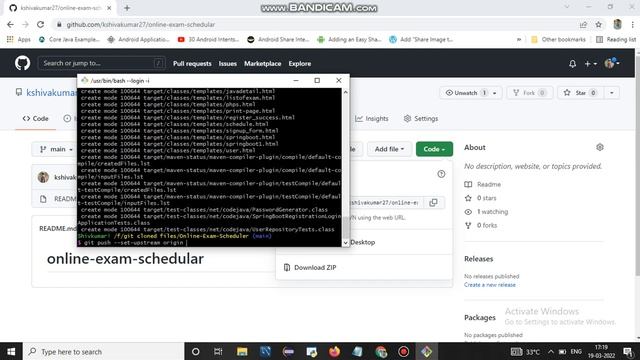Click the git push command line in terminal
Screen dimensions: 640x360
(x=132, y=242)
